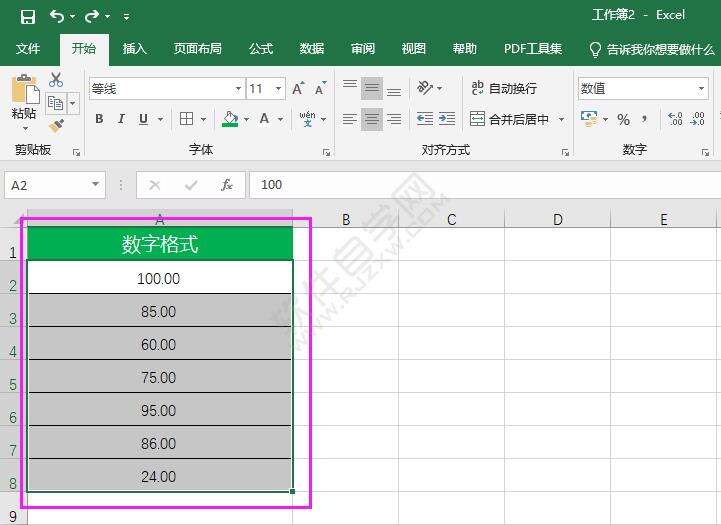Screen dimensions: 721x525
Task: Switch to the 视图 tab
Action: (x=413, y=49)
